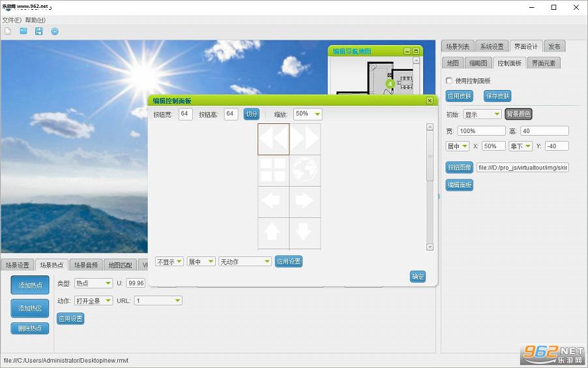Image resolution: width=588 pixels, height=368 pixels.
Task: Open the 文件(F) menu
Action: tap(12, 20)
